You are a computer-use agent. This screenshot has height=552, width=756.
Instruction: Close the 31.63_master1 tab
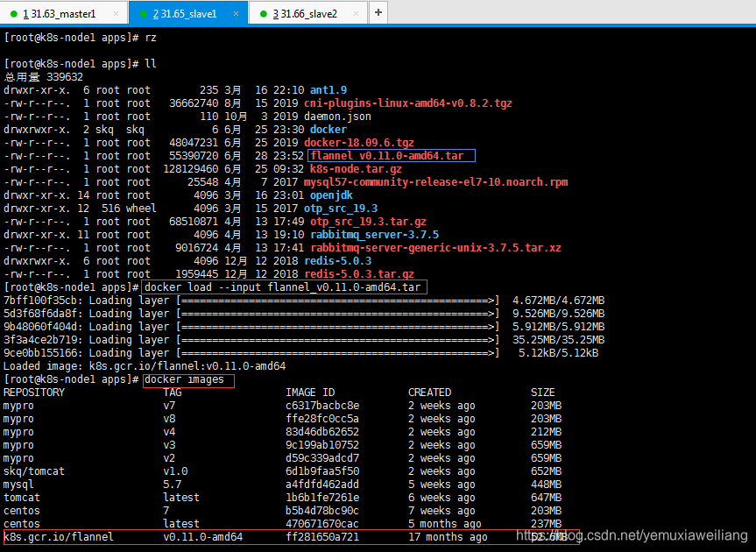pyautogui.click(x=116, y=14)
